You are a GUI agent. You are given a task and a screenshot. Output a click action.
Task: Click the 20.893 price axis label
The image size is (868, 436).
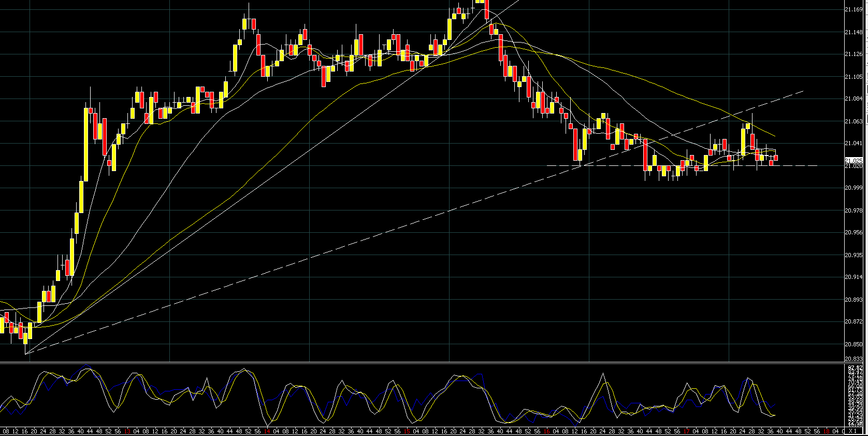(853, 300)
